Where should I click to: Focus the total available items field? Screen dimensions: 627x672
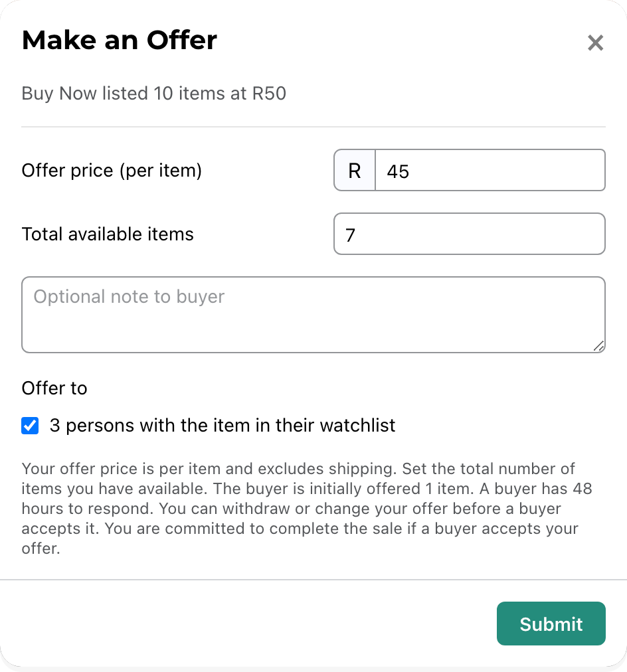pos(470,234)
